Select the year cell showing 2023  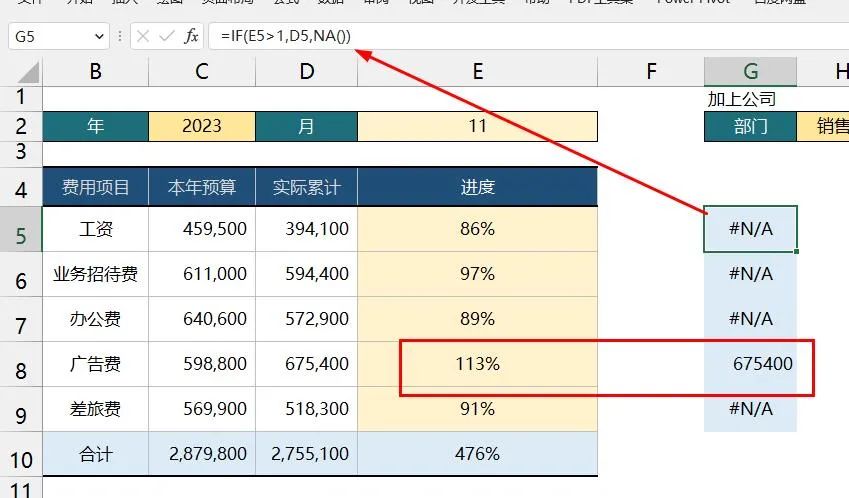click(201, 126)
